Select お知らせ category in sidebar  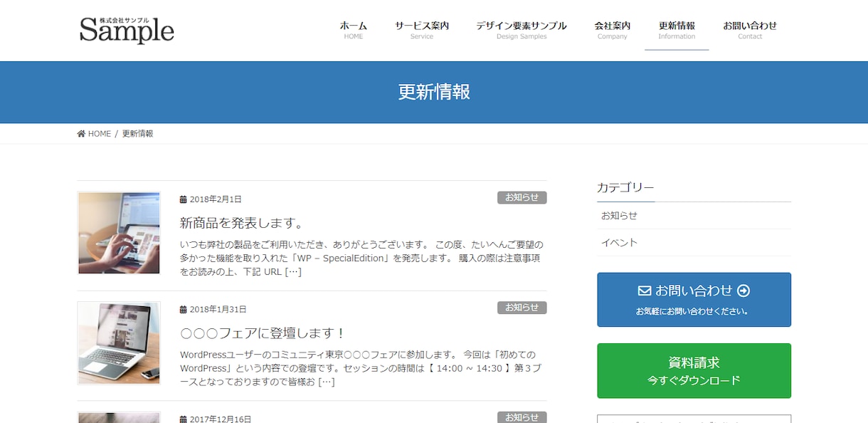coord(694,216)
